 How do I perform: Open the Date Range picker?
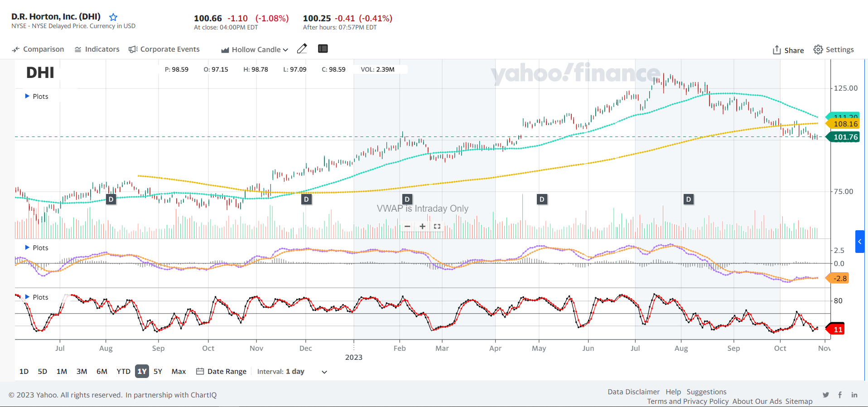[221, 371]
